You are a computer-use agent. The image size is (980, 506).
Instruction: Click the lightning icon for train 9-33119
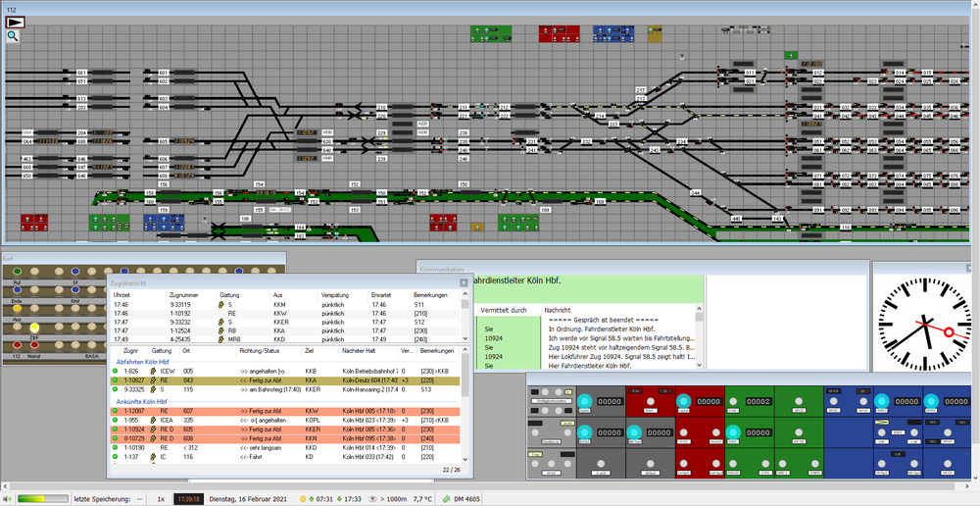click(220, 304)
